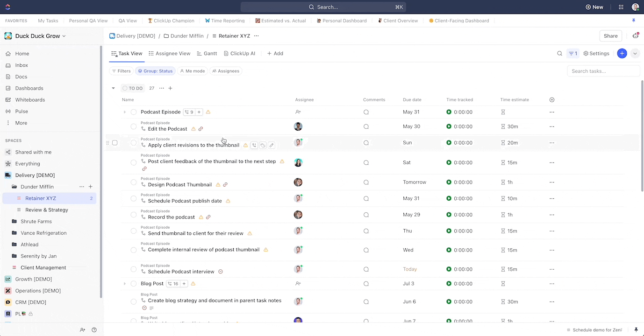Open the apps grid icon in top bar
Screen dimensions: 644x336
pos(621,7)
